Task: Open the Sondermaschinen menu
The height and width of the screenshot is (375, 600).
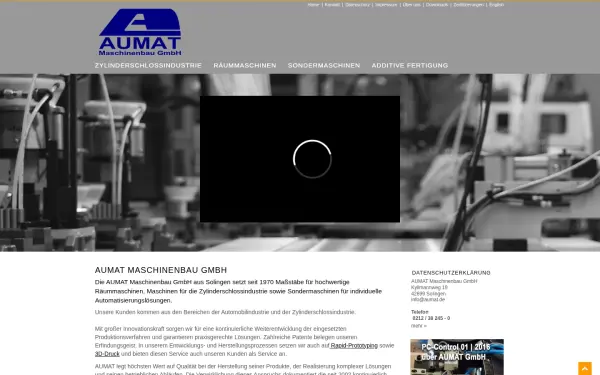Action: point(324,65)
